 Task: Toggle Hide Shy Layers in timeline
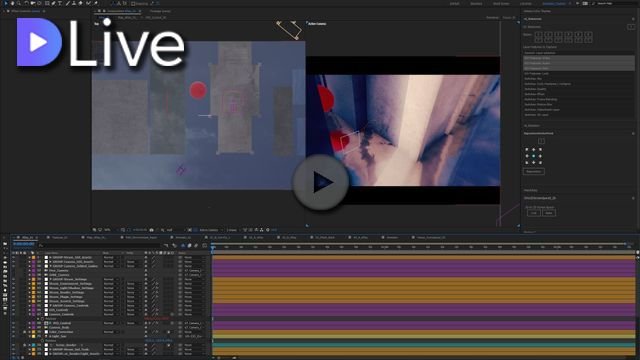coord(183,245)
